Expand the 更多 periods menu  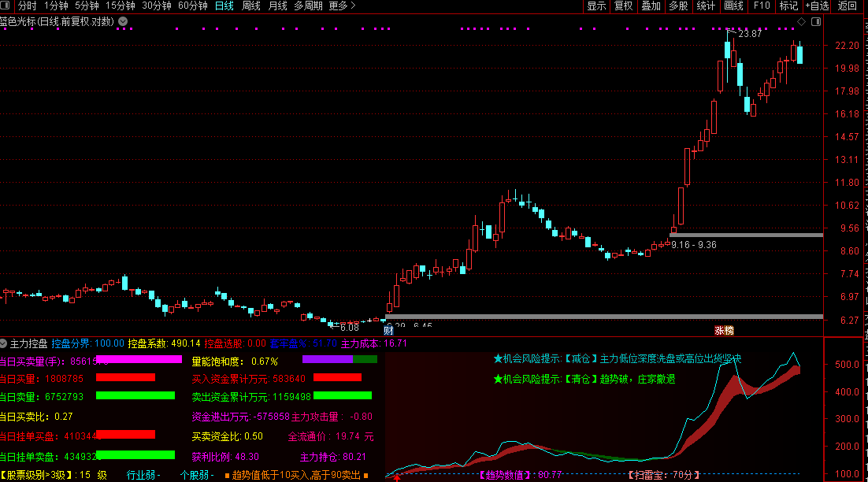(342, 6)
